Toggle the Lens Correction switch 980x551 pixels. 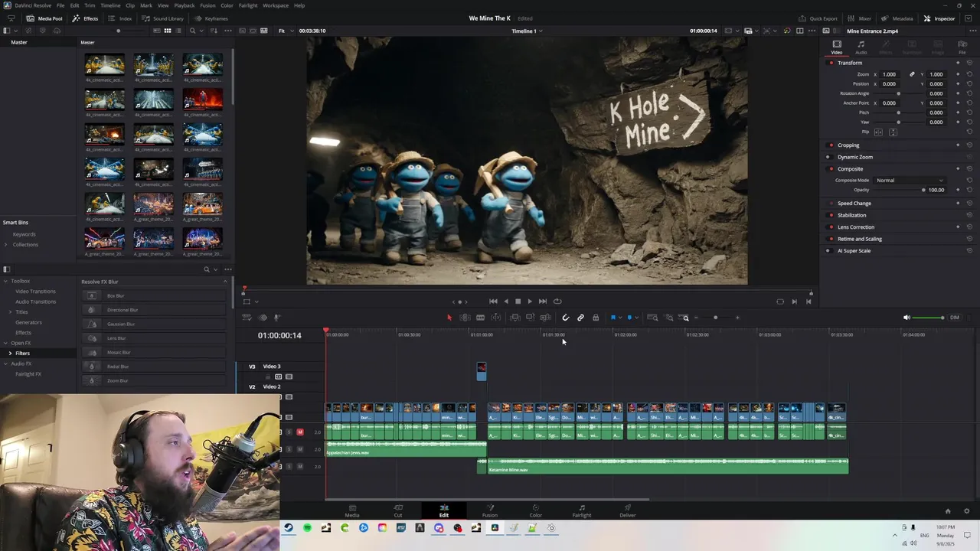pos(831,227)
